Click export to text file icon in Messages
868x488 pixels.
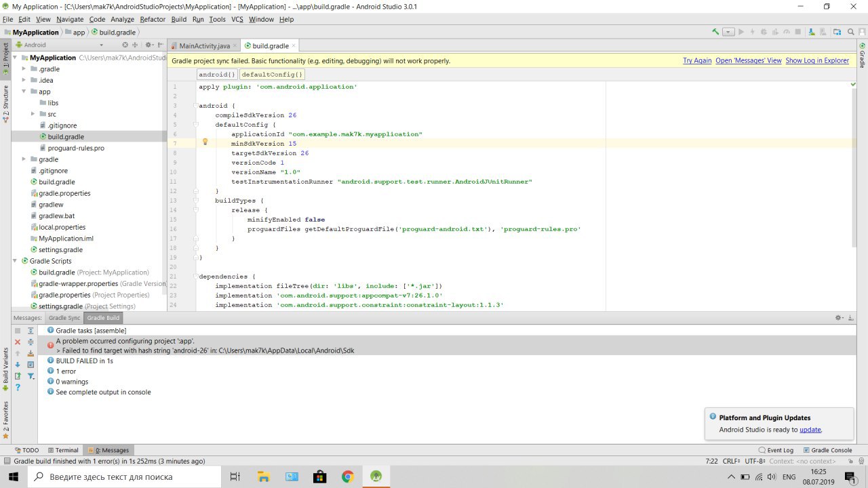(x=18, y=376)
